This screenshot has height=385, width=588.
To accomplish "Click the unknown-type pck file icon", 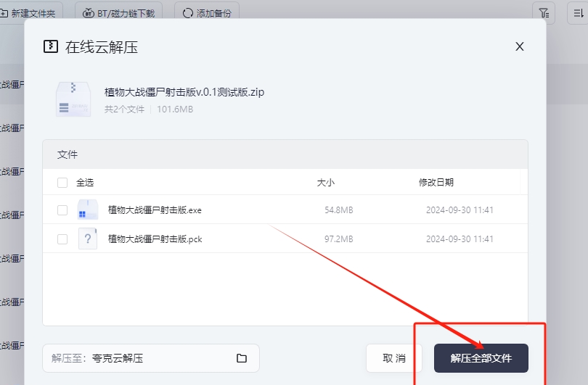I will coord(88,239).
